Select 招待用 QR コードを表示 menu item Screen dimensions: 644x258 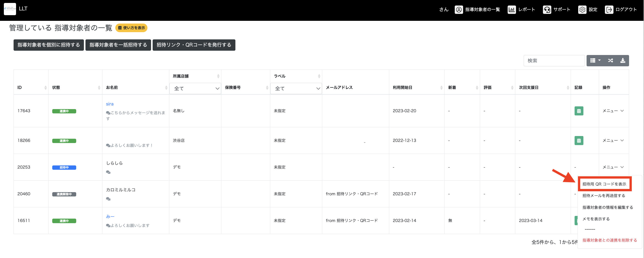(604, 184)
